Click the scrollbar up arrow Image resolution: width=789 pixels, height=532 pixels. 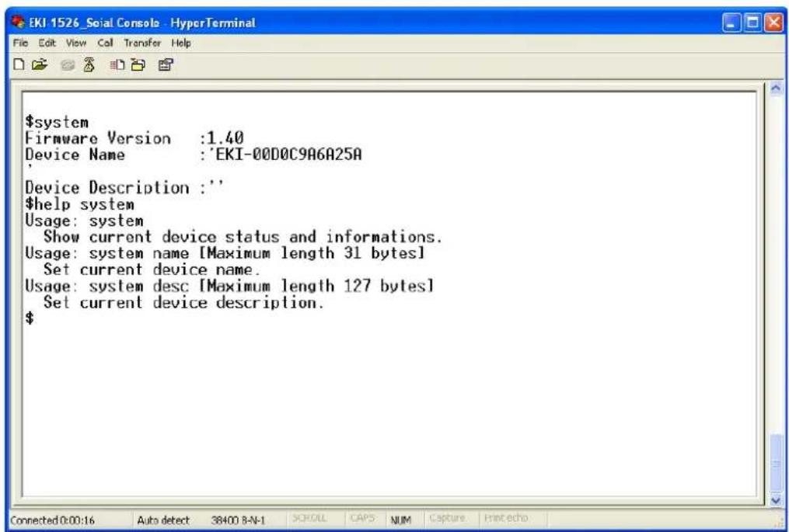(x=776, y=89)
